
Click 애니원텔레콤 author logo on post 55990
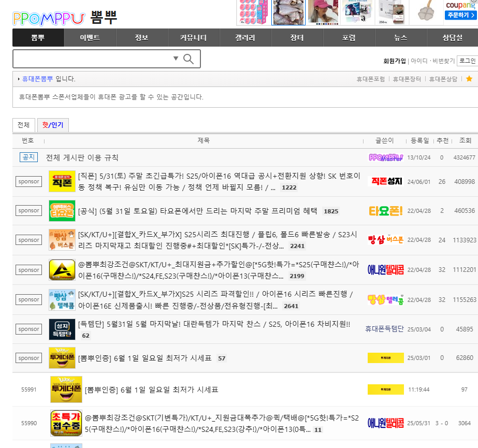(x=386, y=423)
